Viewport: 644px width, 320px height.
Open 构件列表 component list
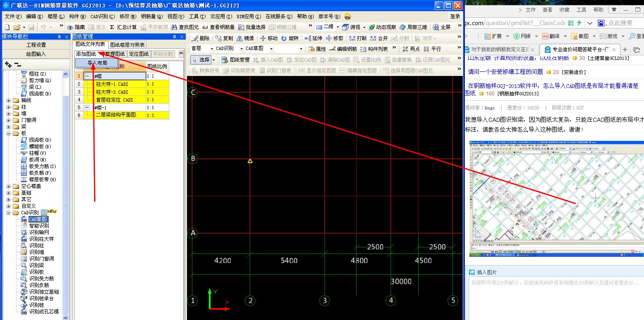pos(374,49)
